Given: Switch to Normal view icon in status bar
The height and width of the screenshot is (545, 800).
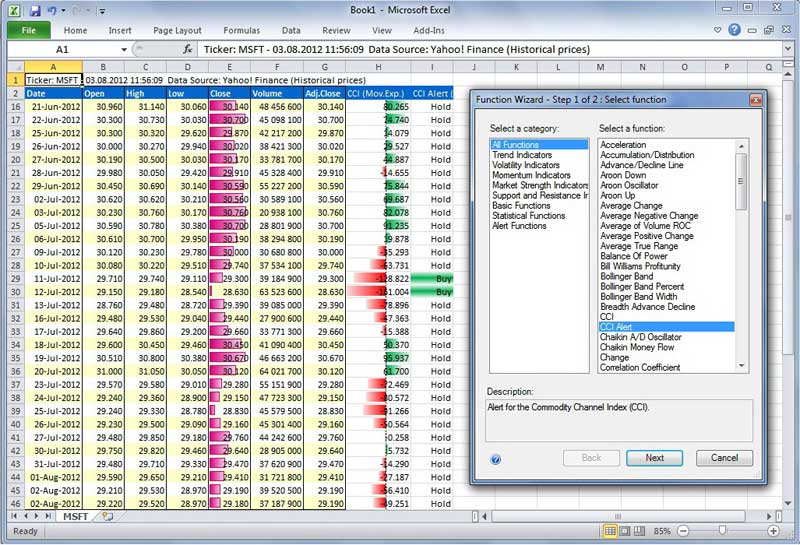Looking at the screenshot, I should click(610, 531).
